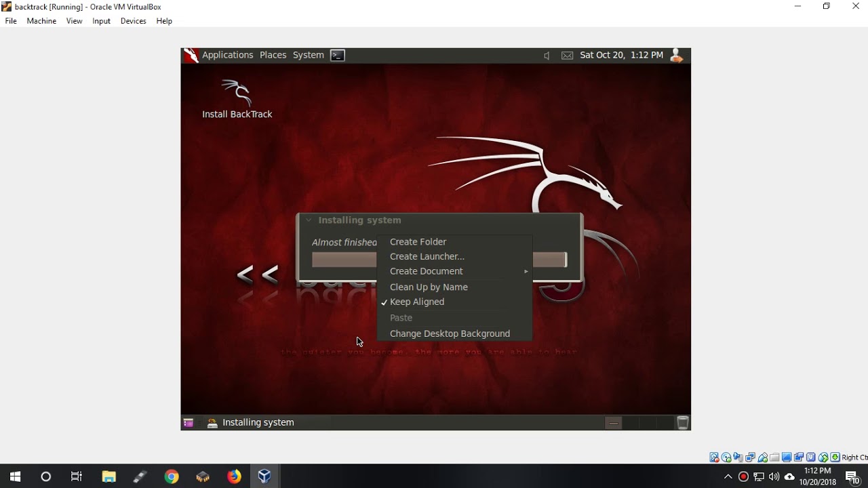
Task: Click network tray icon in Windows taskbar
Action: 759,476
